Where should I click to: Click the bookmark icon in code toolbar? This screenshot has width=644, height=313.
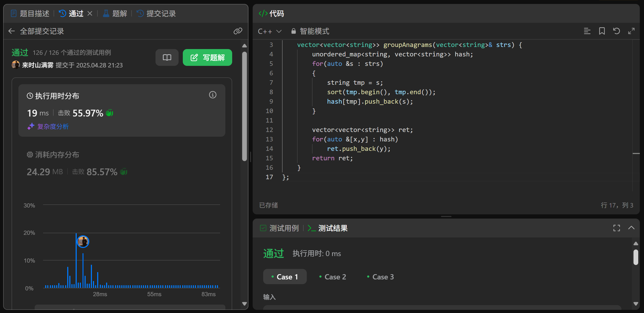pos(602,31)
